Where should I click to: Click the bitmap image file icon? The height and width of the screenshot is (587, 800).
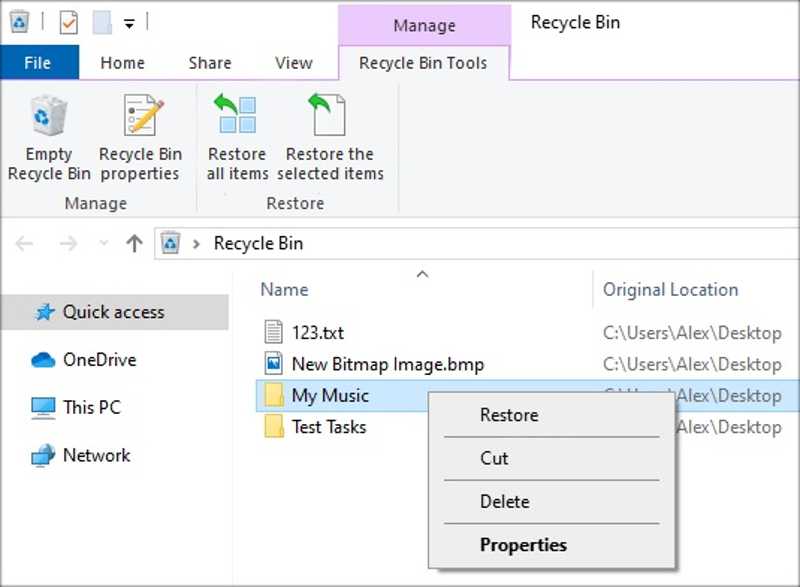(273, 363)
